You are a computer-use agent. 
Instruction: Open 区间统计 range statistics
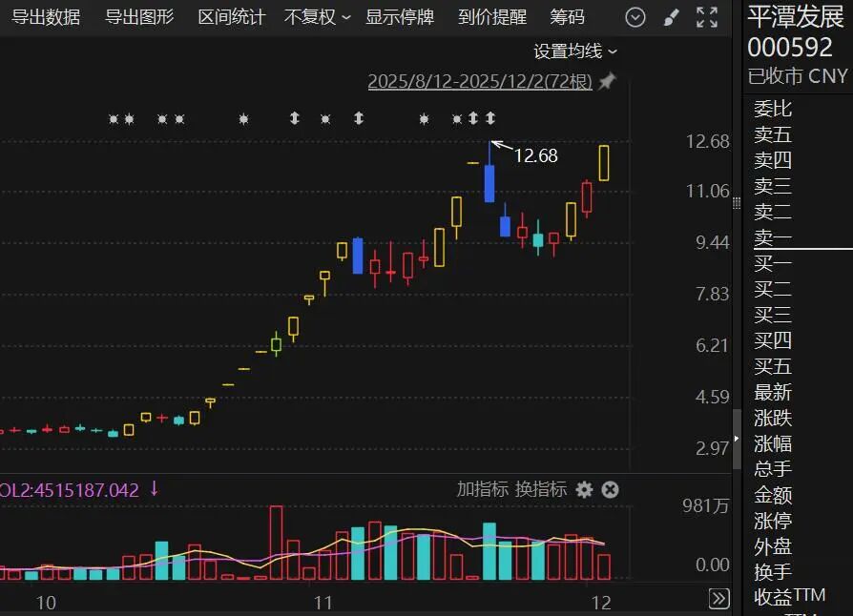(232, 17)
